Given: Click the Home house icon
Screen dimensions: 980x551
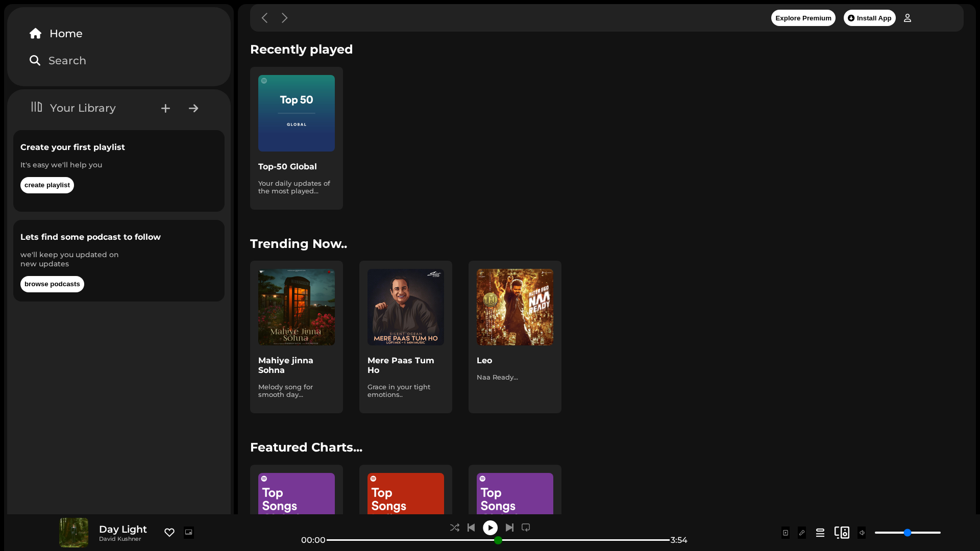Looking at the screenshot, I should [35, 34].
